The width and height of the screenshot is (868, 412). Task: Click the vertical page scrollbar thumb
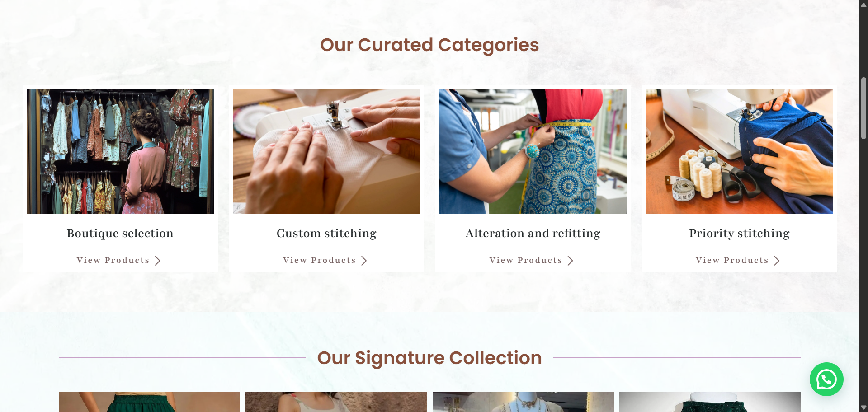pyautogui.click(x=863, y=108)
